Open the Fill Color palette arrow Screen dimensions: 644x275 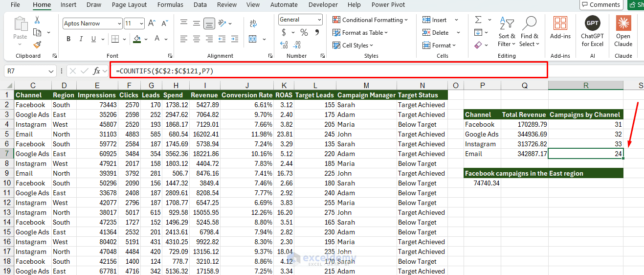pos(146,39)
